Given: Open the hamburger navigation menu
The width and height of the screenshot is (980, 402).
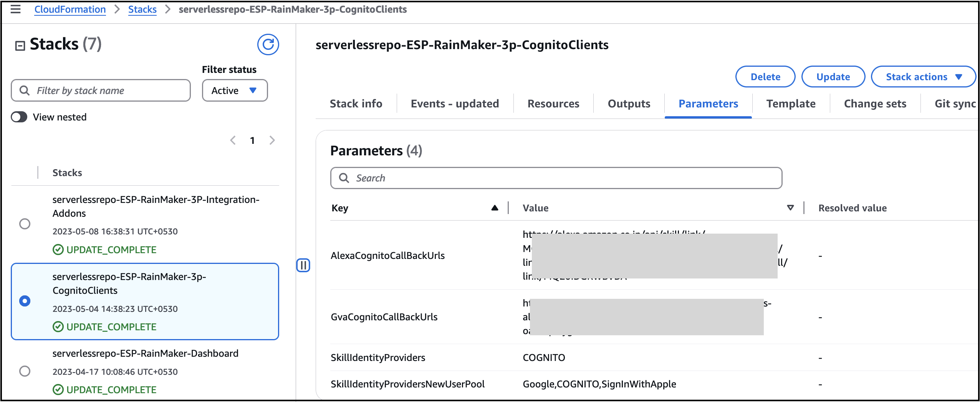Looking at the screenshot, I should point(15,9).
